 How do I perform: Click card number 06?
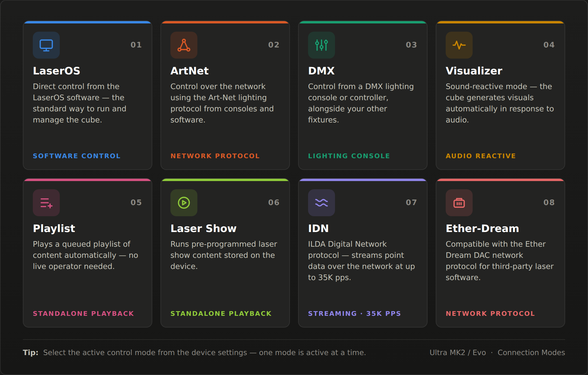pyautogui.click(x=274, y=202)
